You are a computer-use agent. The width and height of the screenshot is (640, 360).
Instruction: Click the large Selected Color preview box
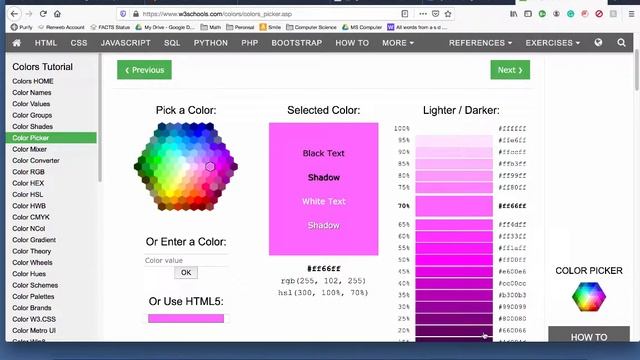tap(323, 189)
